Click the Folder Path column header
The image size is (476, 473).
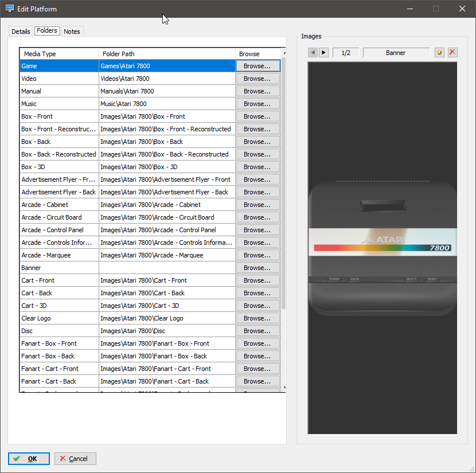click(167, 54)
